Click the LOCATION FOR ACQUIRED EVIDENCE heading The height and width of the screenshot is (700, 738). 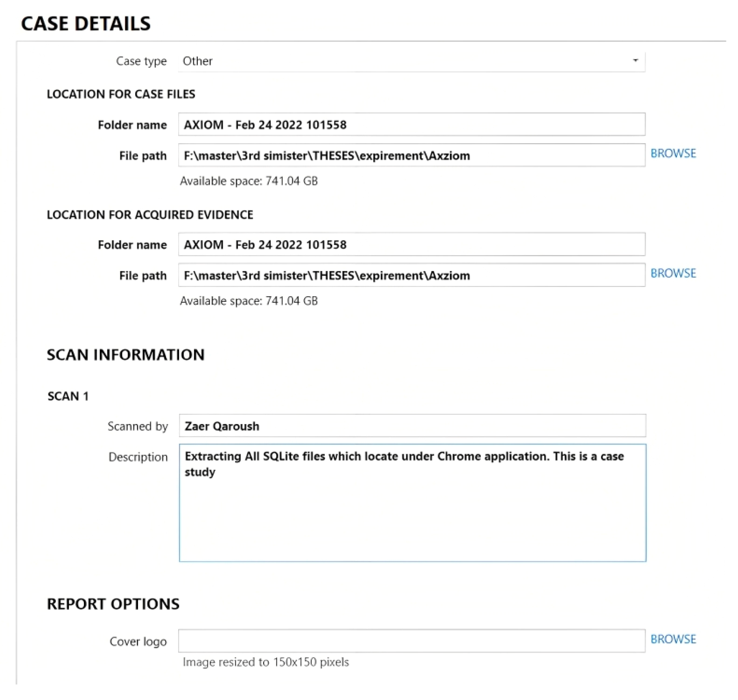point(150,215)
